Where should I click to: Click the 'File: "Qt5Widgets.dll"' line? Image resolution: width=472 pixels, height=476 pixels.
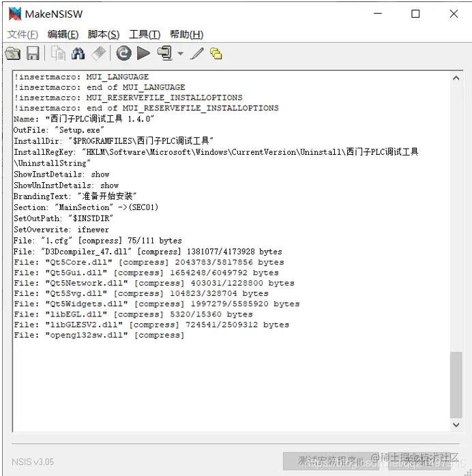[x=157, y=304]
